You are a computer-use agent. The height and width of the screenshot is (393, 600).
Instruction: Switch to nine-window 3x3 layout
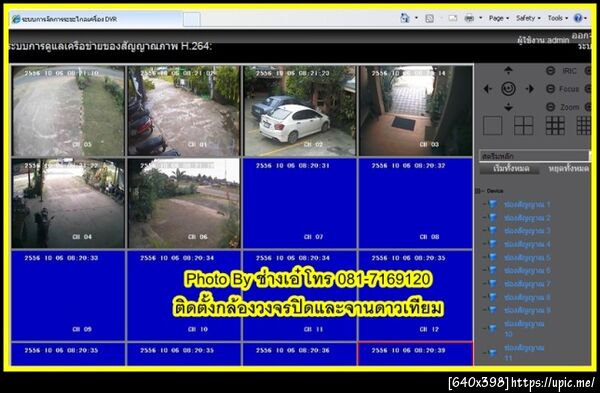coord(555,126)
